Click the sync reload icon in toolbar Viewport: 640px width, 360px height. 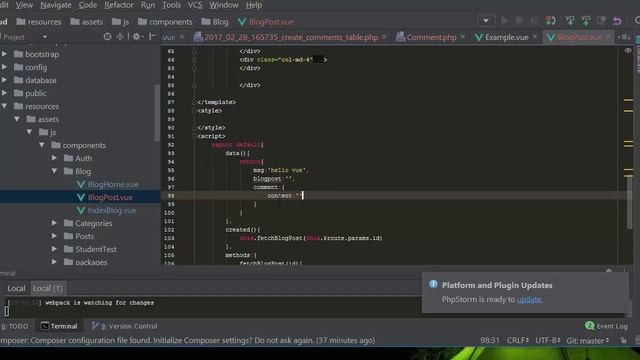pos(551,20)
